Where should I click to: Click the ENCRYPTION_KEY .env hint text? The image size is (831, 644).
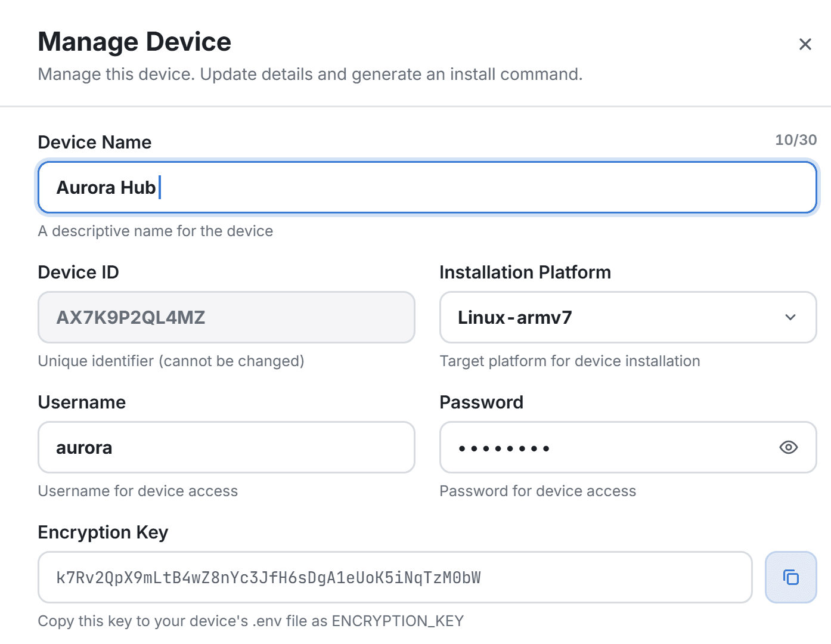click(x=251, y=621)
